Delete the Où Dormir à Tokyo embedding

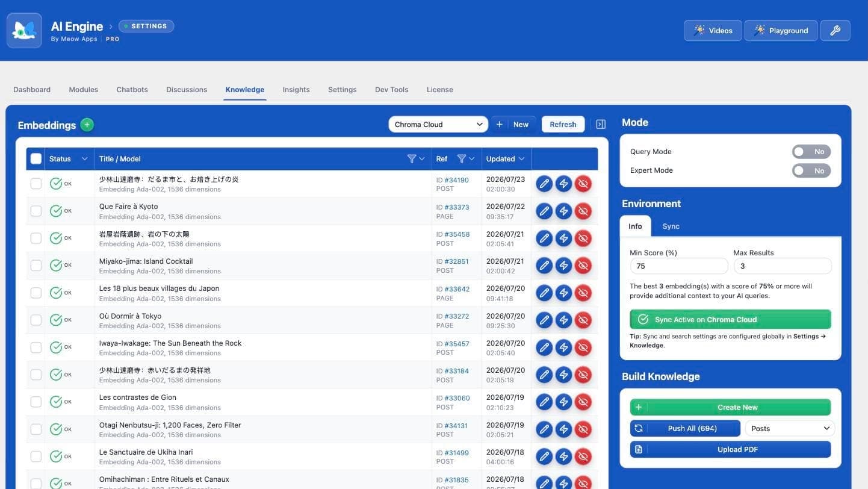583,320
